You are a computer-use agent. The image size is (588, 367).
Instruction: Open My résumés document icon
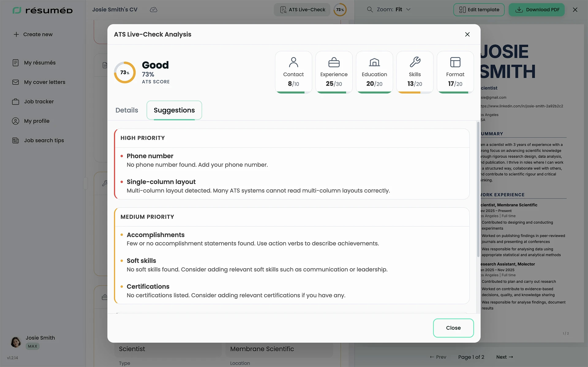(16, 63)
